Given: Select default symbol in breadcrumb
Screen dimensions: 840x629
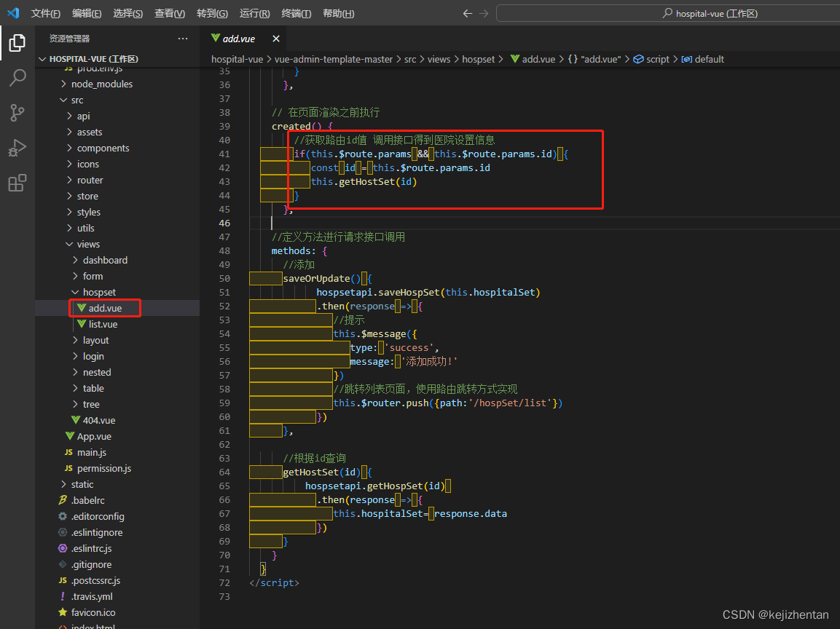Looking at the screenshot, I should click(x=703, y=59).
